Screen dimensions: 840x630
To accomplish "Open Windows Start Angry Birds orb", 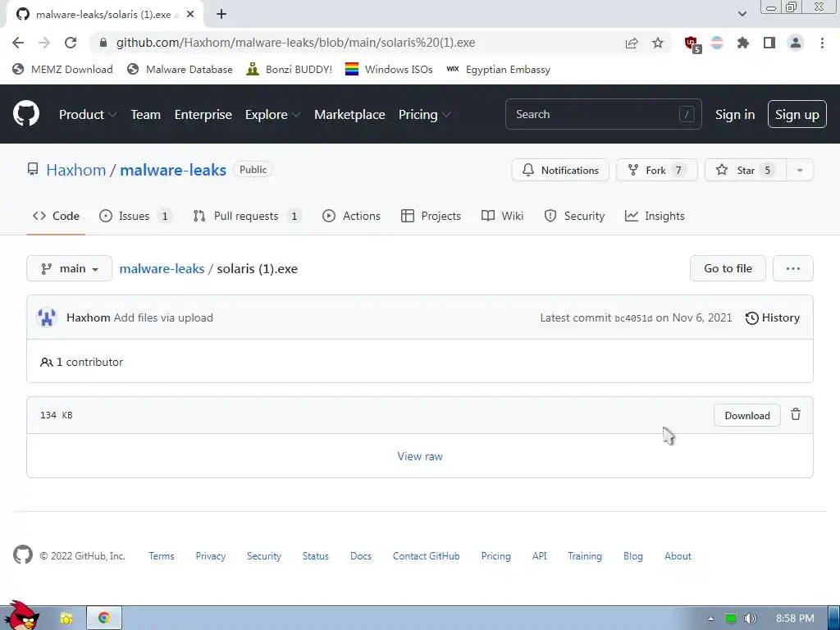I will coord(21,616).
